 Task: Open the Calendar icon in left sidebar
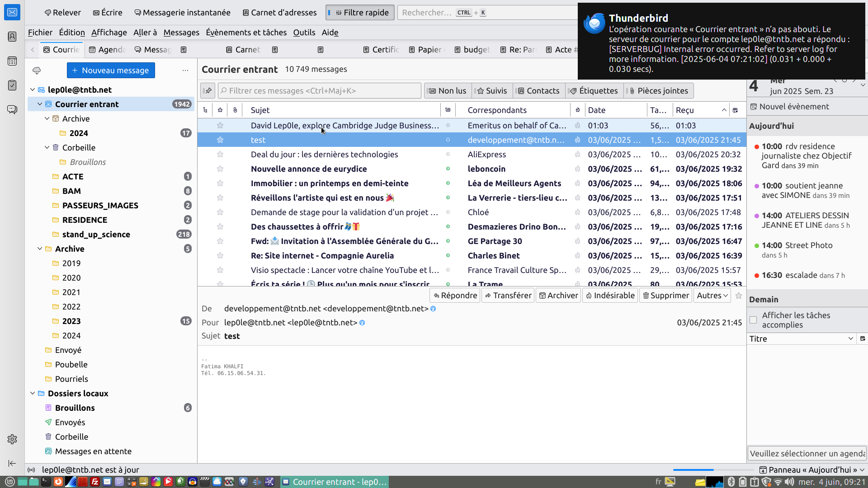[12, 61]
